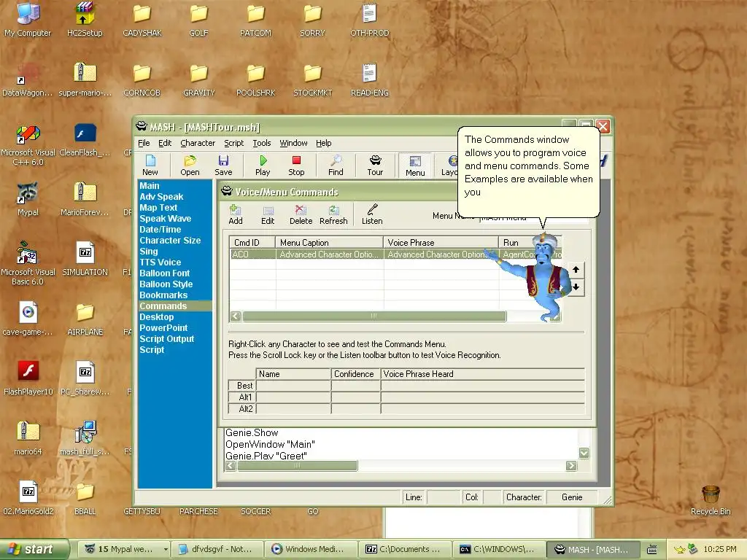Open the 15 Mypal taskbar group

tap(123, 549)
